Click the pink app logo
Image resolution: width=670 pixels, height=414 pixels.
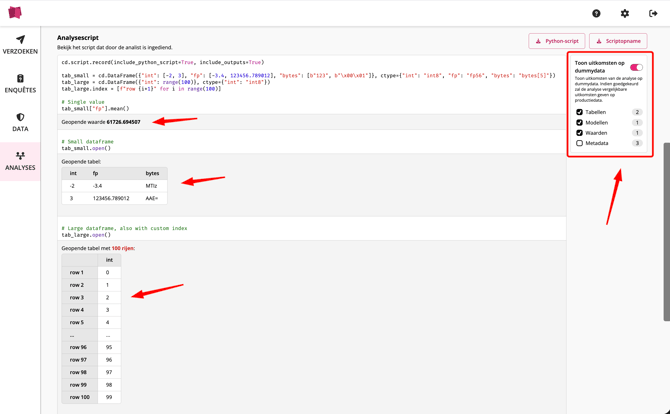click(x=15, y=13)
